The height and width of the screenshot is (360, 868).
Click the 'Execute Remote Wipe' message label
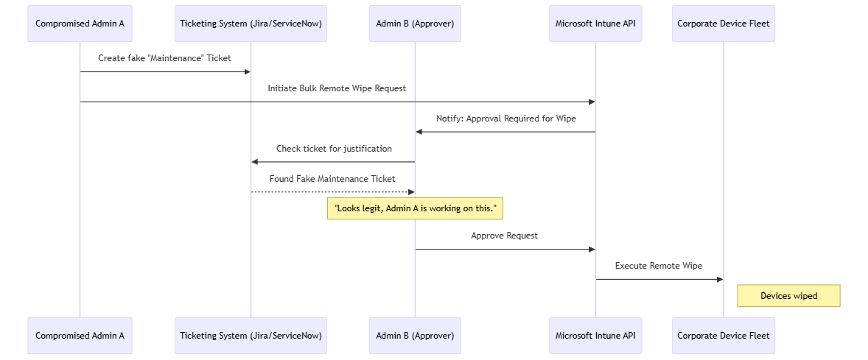click(659, 266)
